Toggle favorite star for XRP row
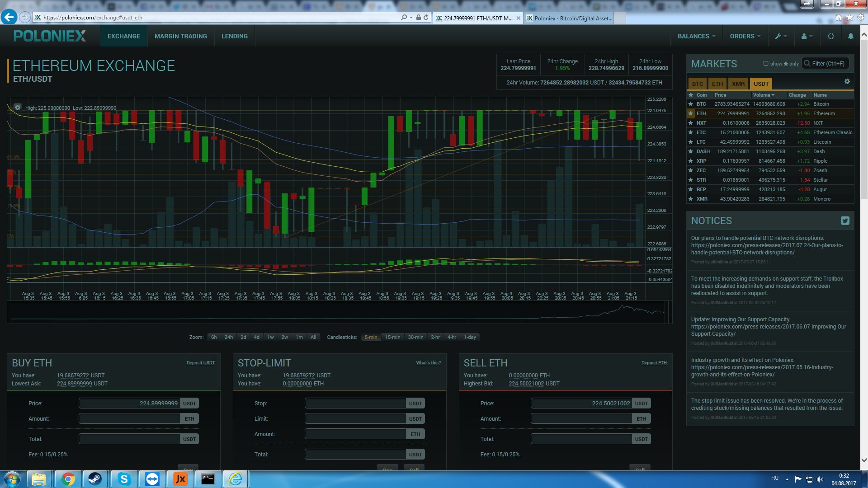This screenshot has width=868, height=488. pos(690,161)
